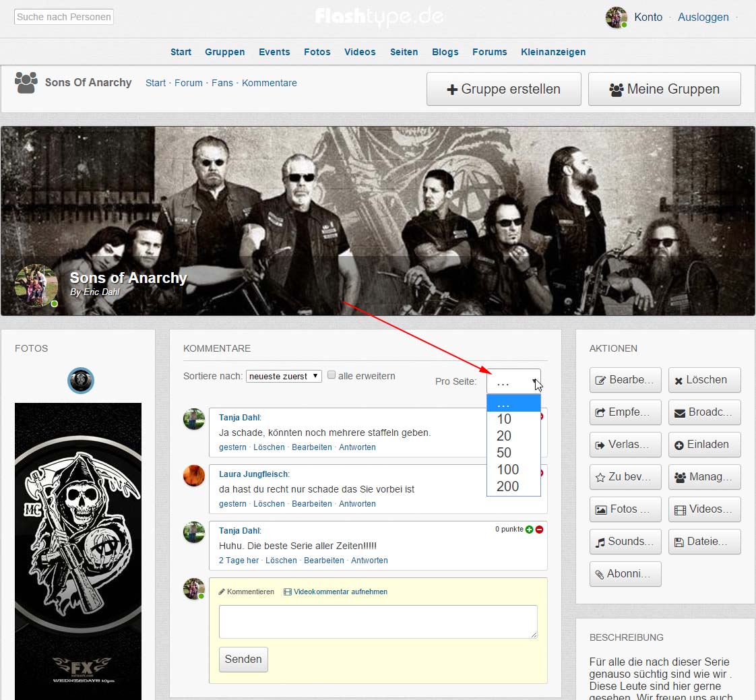The width and height of the screenshot is (756, 700).
Task: Open Events in the main navigation
Action: pos(274,52)
